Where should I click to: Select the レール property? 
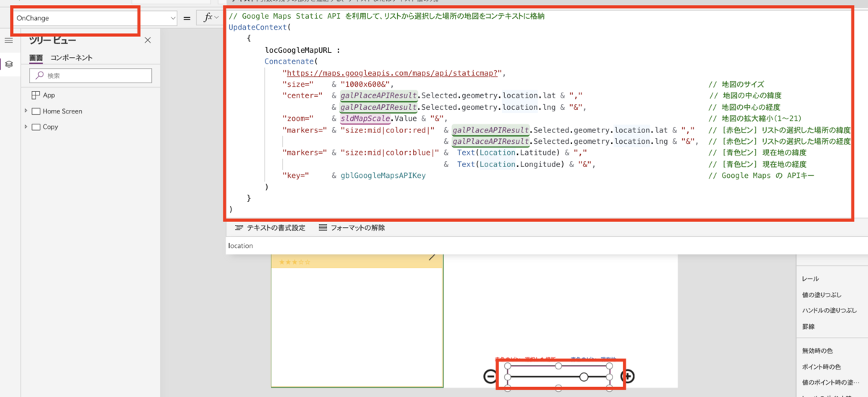click(x=809, y=278)
